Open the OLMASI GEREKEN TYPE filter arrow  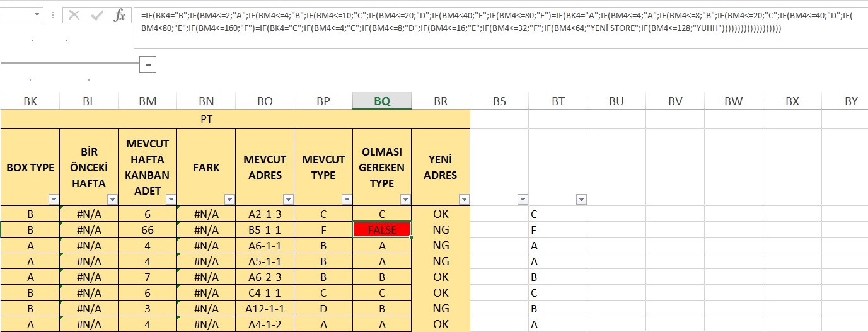pyautogui.click(x=405, y=200)
